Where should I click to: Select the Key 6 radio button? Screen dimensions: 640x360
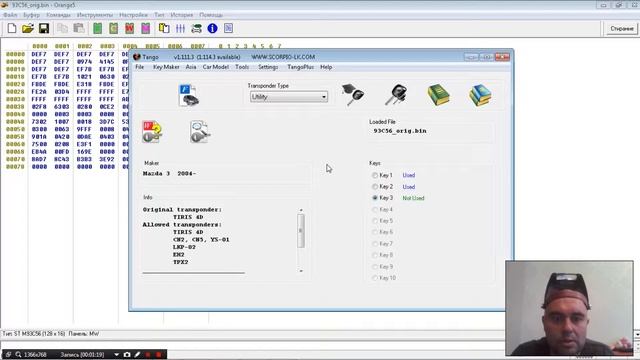pyautogui.click(x=375, y=232)
